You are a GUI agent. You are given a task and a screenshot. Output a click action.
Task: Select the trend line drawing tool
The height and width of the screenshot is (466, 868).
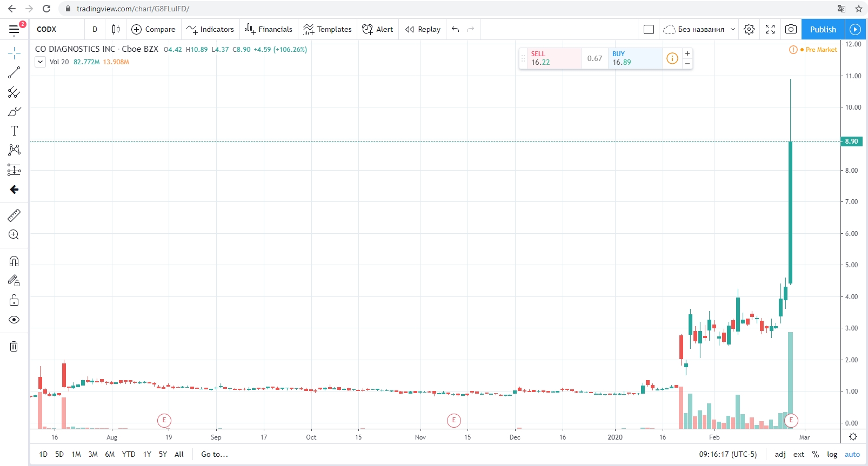(x=14, y=72)
